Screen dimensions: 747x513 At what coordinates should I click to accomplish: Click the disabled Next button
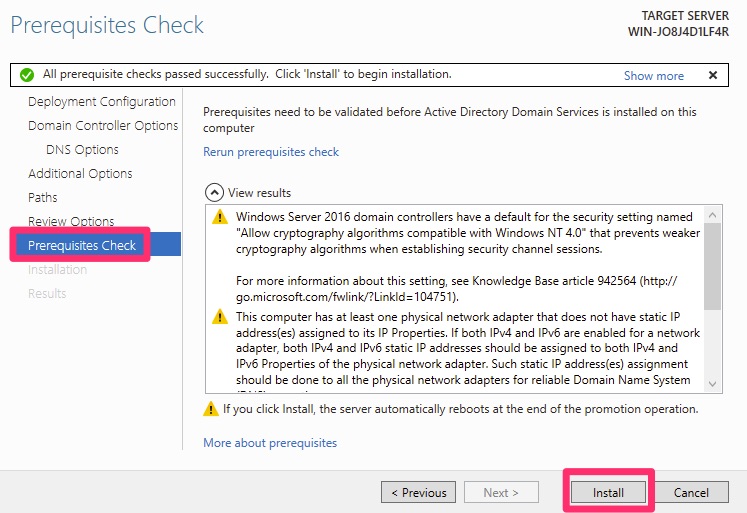[501, 492]
